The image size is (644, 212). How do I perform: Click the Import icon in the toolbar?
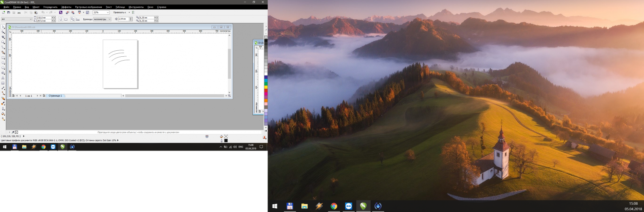(x=67, y=12)
